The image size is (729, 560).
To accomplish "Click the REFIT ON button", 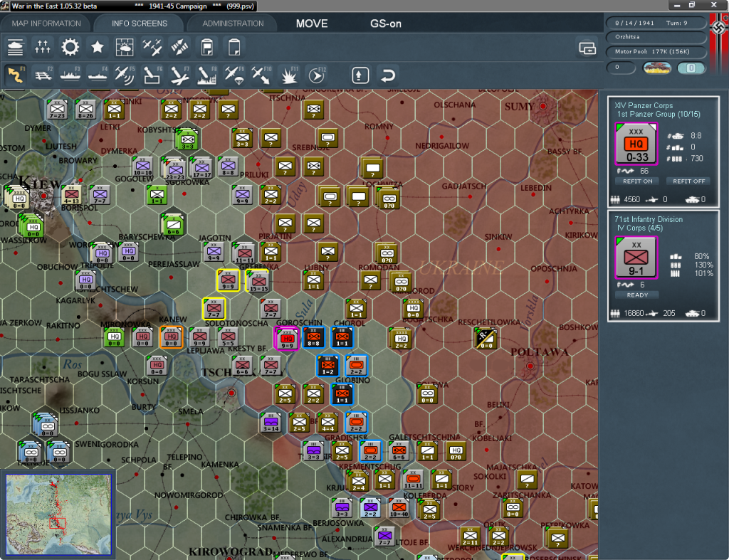I will 637,181.
